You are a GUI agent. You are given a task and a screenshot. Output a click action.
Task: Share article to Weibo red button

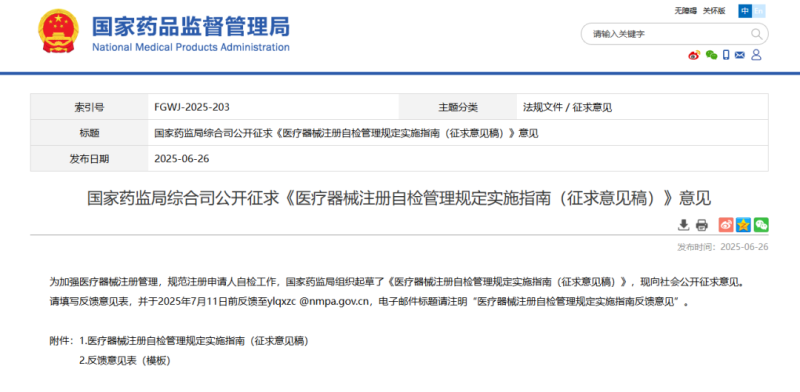(726, 225)
